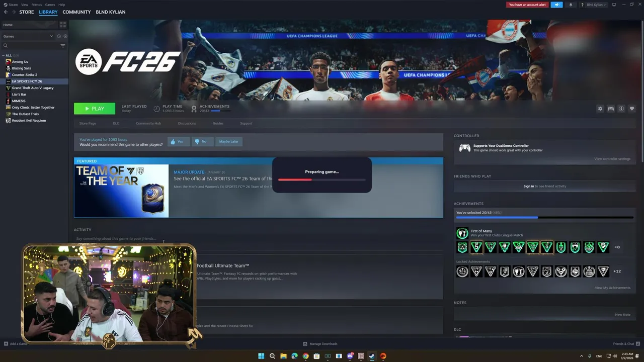
Task: Open Discord from taskbar
Action: coord(350,356)
